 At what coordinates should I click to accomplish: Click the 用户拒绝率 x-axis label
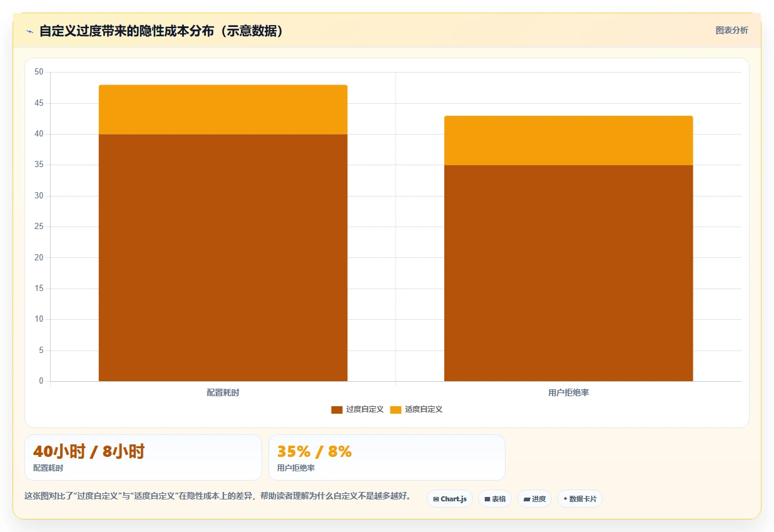click(568, 393)
